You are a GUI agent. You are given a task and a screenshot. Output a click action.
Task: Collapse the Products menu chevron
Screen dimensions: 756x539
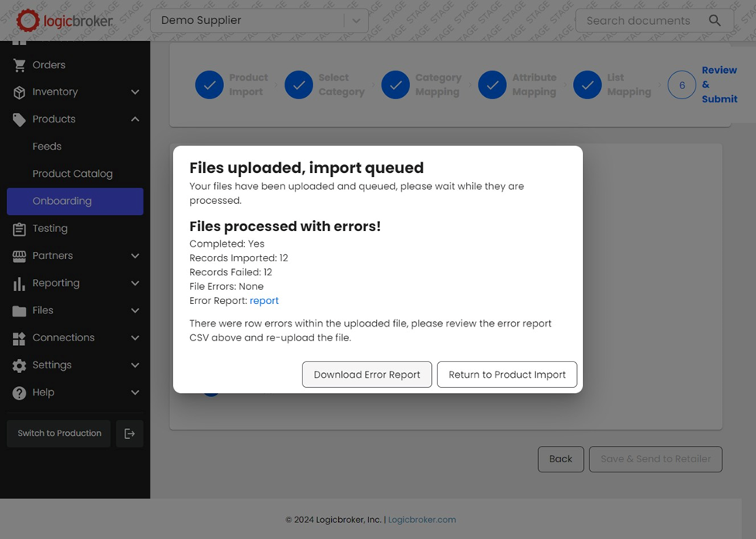135,119
